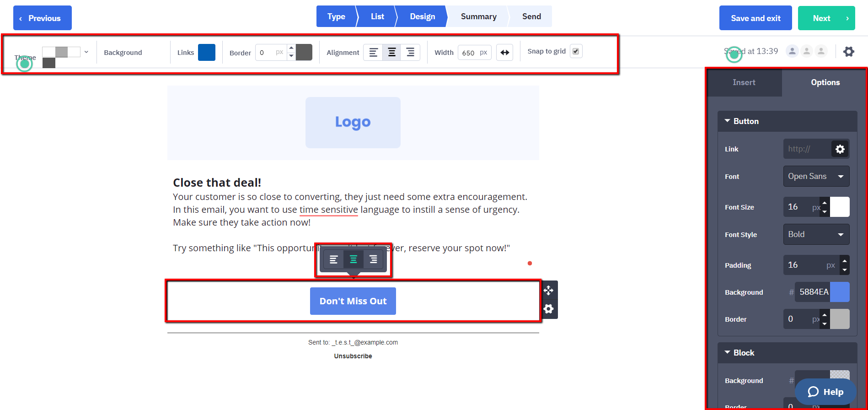This screenshot has height=410, width=868.
Task: Collapse the Block section
Action: point(787,353)
